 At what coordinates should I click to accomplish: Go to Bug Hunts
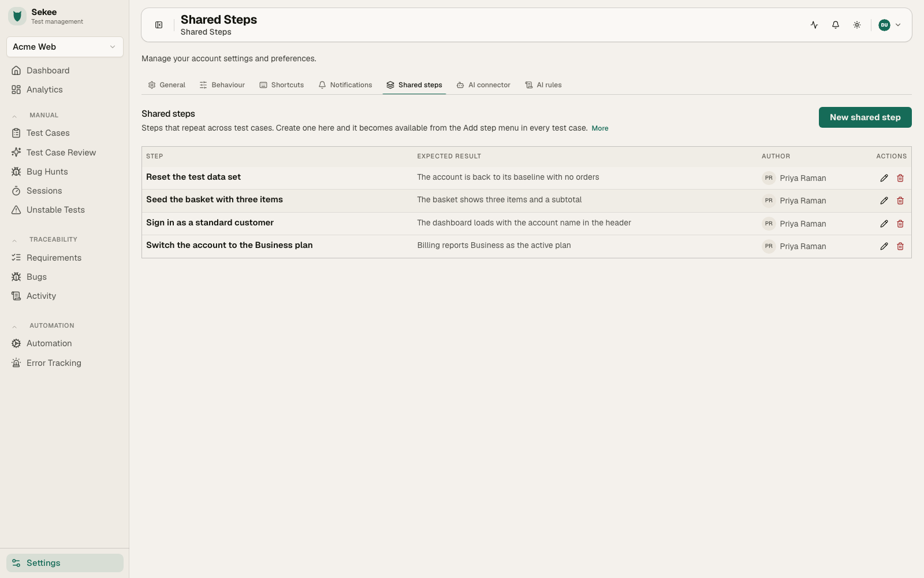(65, 172)
